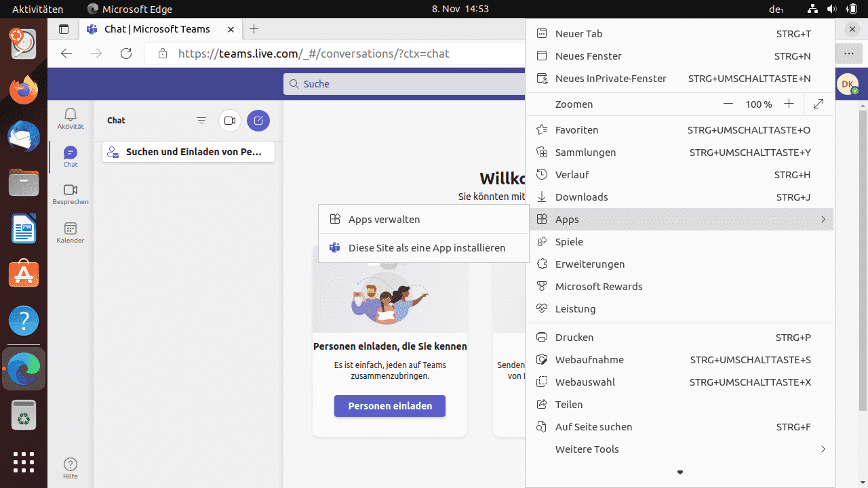Start a video meeting from the chat header
The image size is (868, 488).
230,121
